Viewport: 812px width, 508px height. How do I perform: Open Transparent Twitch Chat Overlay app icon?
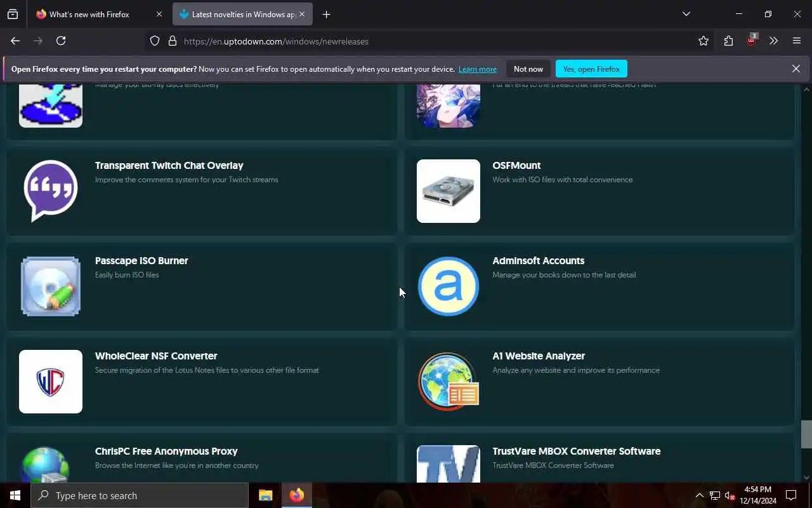[51, 191]
